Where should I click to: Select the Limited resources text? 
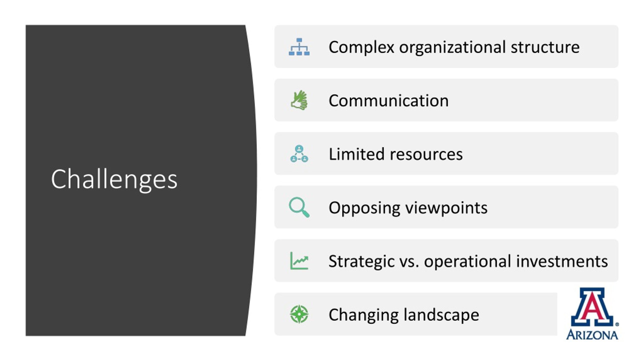point(396,154)
